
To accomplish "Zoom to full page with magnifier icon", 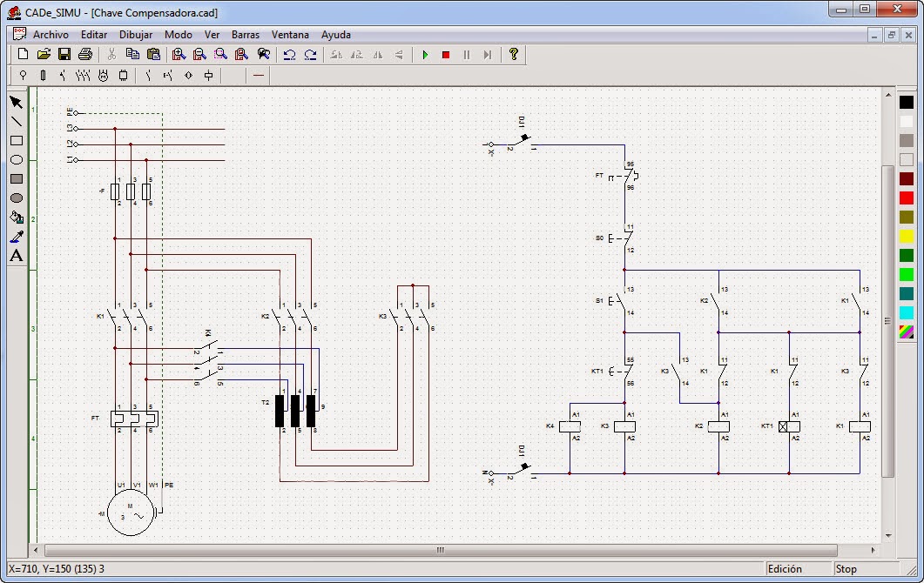I will pyautogui.click(x=241, y=54).
